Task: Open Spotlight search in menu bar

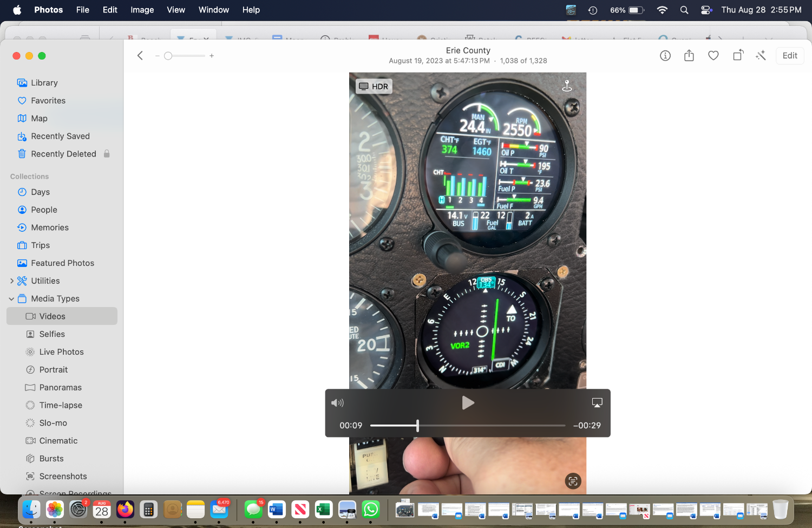Action: [684, 10]
